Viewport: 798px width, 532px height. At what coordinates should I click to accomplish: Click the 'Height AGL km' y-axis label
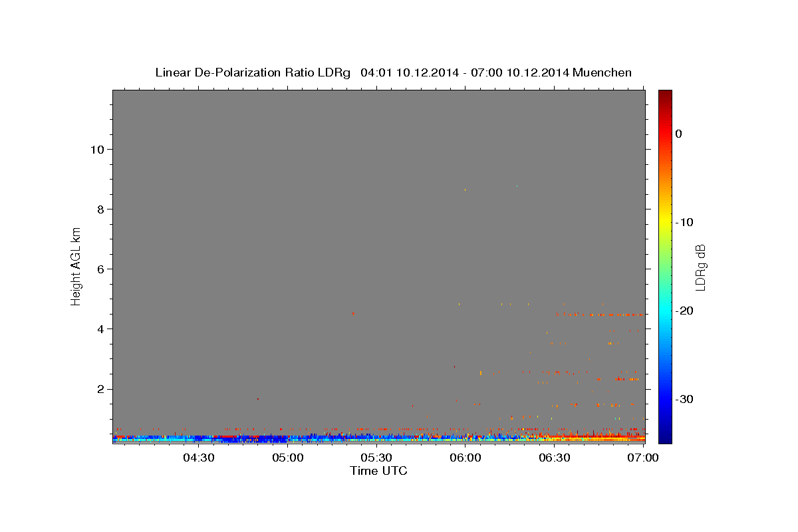click(x=76, y=267)
